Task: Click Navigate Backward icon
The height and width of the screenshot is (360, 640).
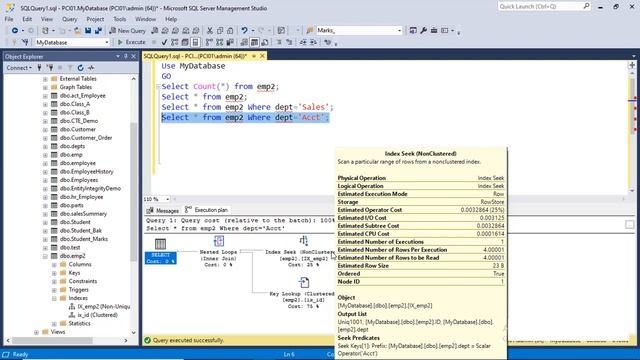Action: 15,31
